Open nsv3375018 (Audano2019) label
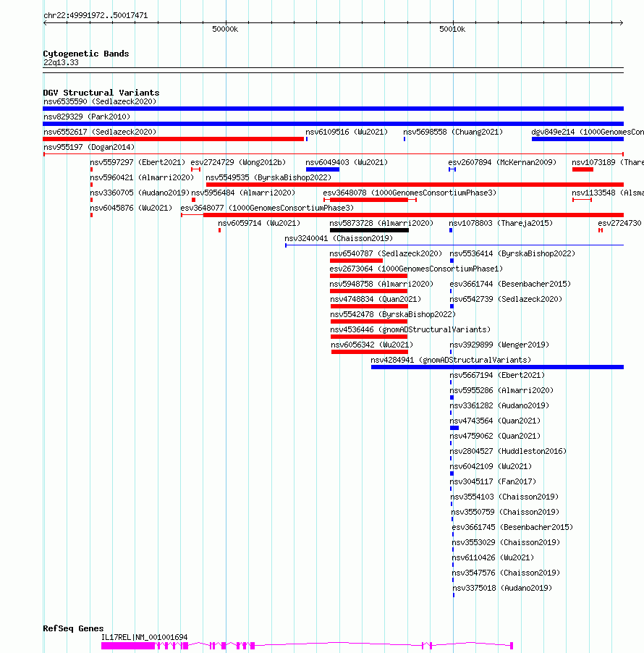 coord(502,588)
